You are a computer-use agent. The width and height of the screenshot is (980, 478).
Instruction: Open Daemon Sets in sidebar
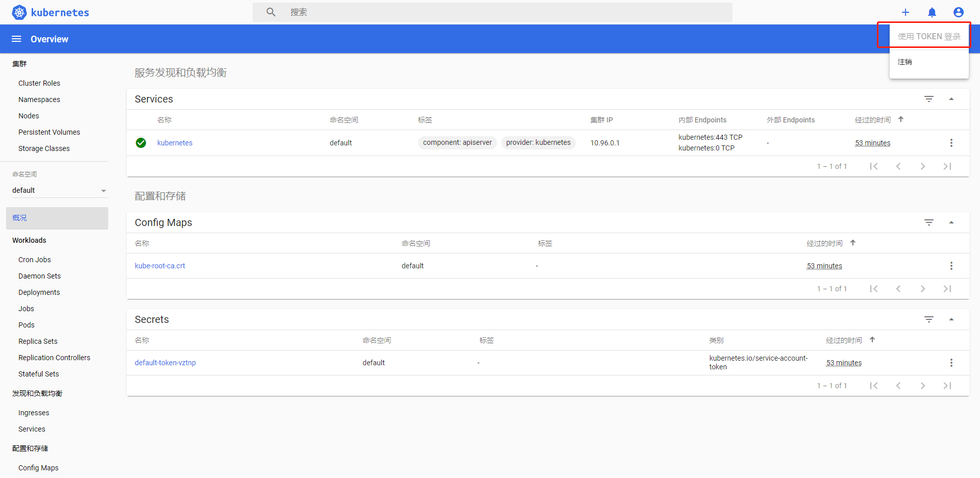(39, 276)
